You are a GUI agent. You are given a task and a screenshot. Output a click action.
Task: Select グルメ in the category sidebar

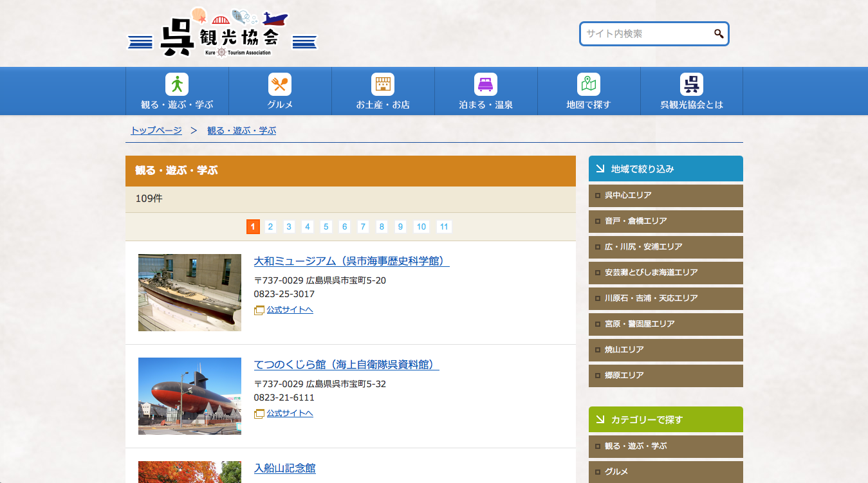coord(666,472)
